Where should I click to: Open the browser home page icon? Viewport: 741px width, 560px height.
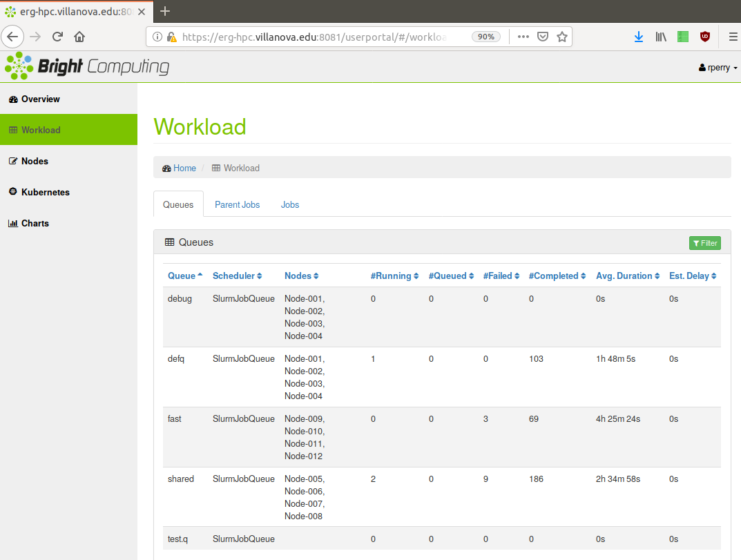[79, 37]
